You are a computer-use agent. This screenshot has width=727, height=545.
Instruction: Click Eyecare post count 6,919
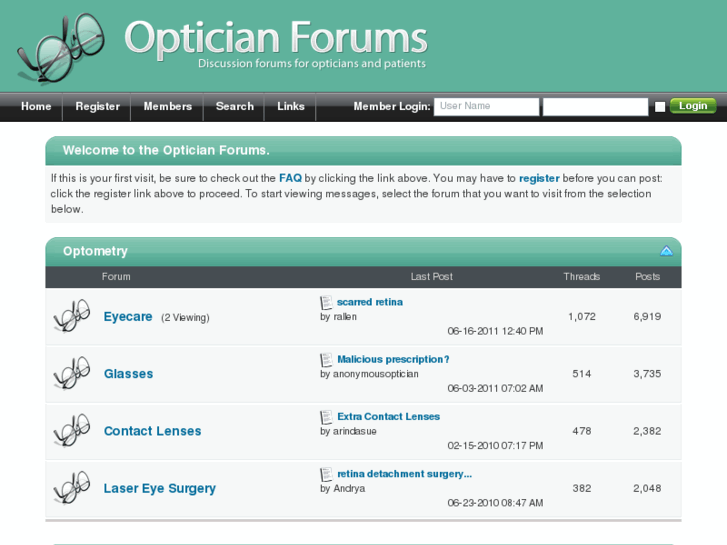pyautogui.click(x=647, y=317)
